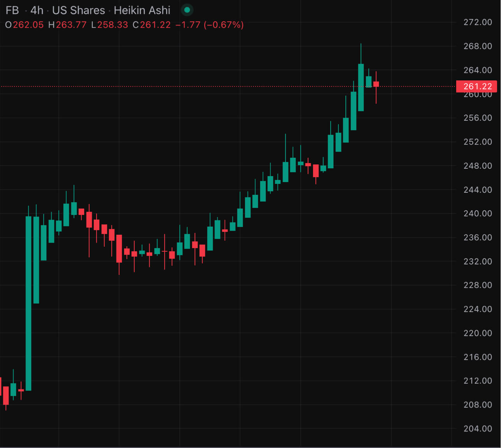Image resolution: width=501 pixels, height=448 pixels.
Task: Click the 256.00 price axis label
Action: 478,118
